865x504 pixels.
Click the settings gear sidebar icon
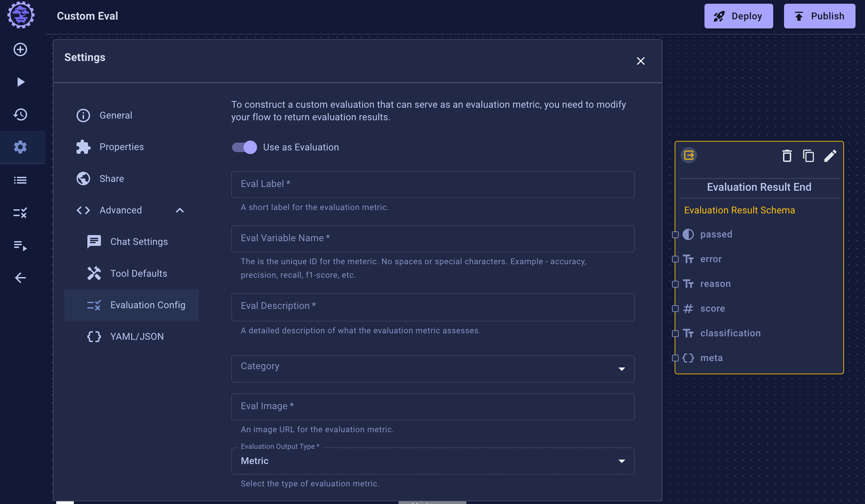pos(20,147)
